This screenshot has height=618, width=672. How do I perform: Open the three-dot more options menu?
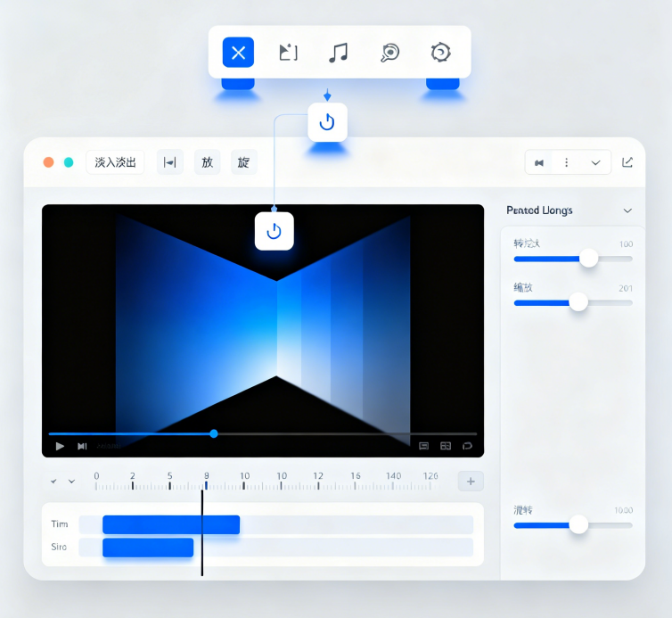566,163
